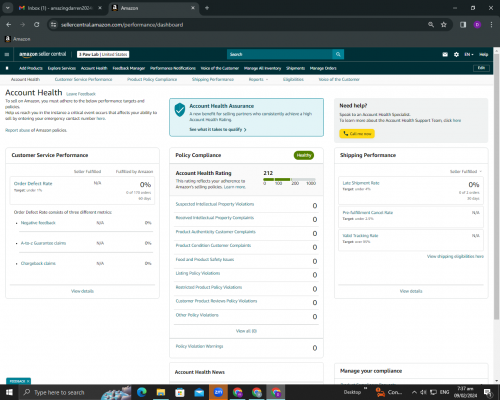Click the Account Health Assurance shield icon

pos(180,110)
